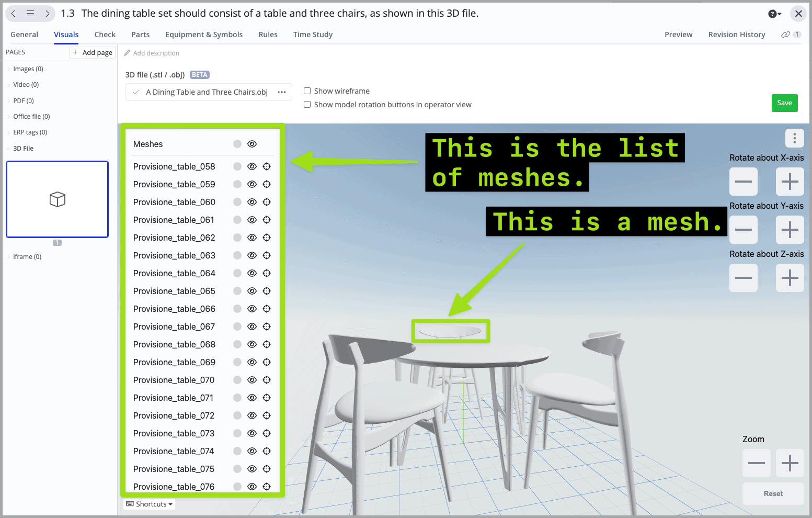Click the move crosshair icon for Provisione_table_058
The image size is (812, 518).
point(267,166)
